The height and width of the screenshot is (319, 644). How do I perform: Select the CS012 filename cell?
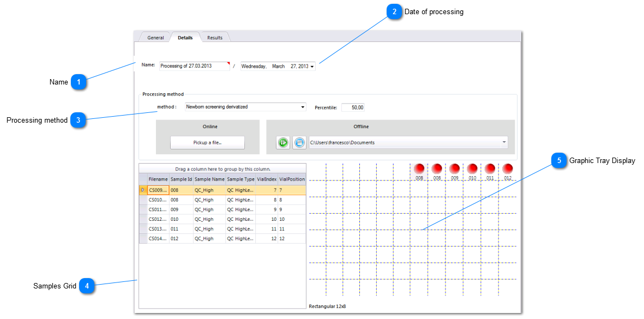click(159, 219)
